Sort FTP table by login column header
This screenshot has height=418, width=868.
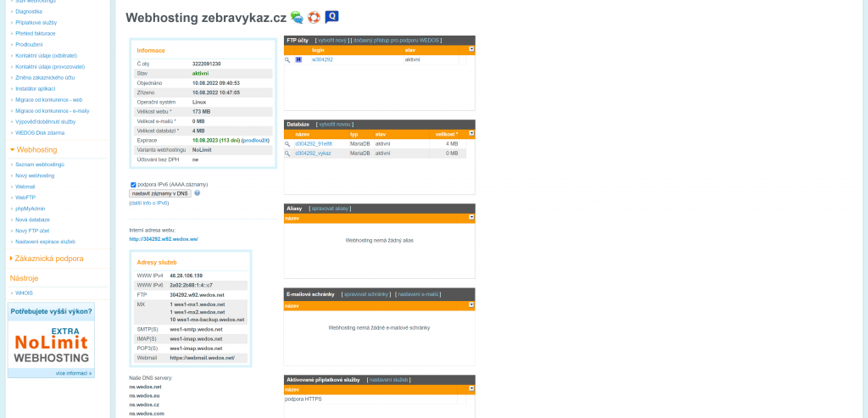318,50
